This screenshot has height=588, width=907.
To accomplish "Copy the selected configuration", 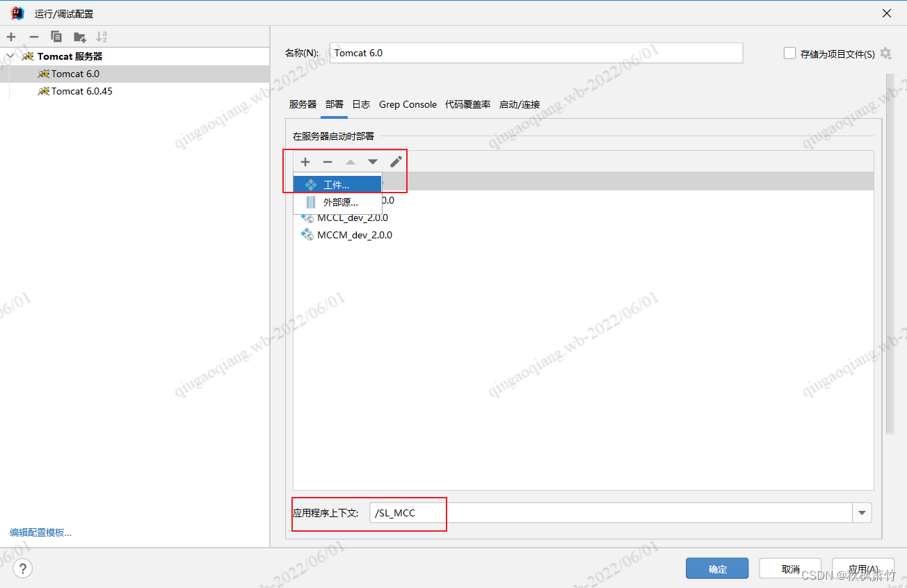I will (56, 37).
